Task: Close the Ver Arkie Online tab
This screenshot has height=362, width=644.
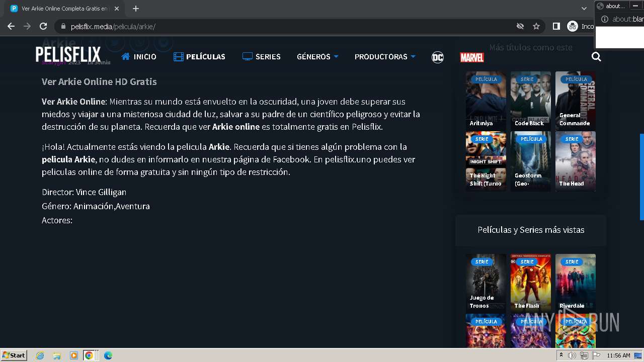Action: point(117,9)
